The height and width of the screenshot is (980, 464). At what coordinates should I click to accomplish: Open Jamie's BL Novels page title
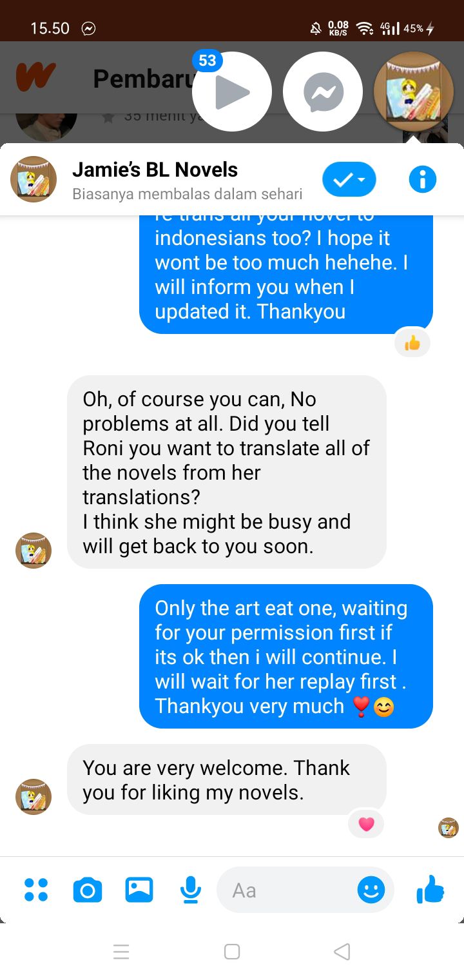(155, 170)
